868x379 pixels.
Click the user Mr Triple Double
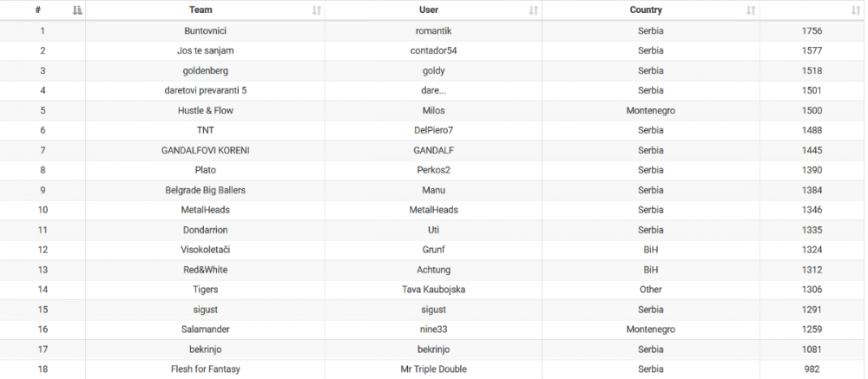[433, 369]
